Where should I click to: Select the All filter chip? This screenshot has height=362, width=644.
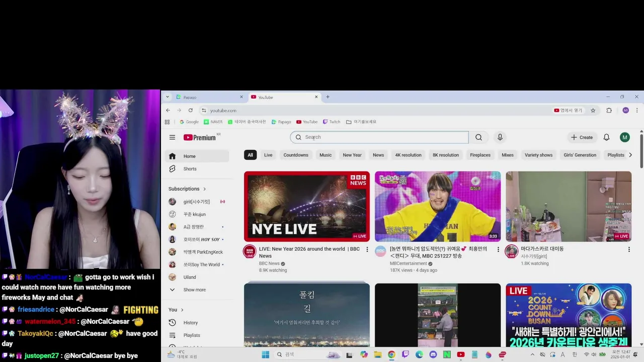pyautogui.click(x=250, y=155)
